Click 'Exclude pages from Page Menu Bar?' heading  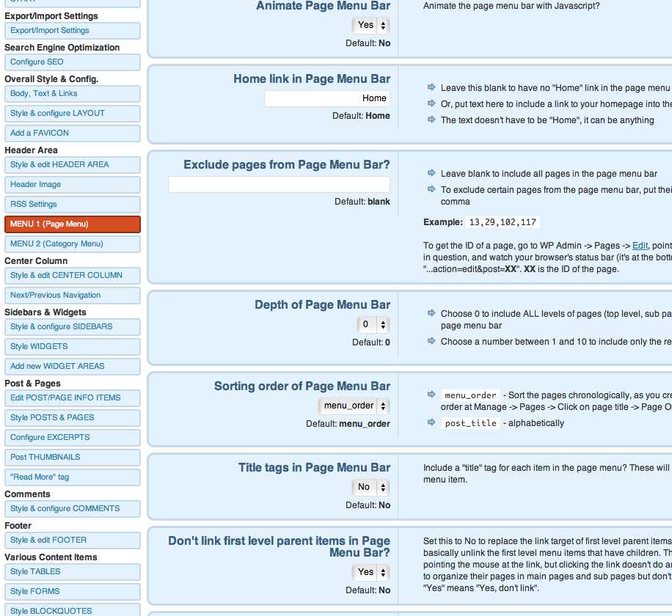coord(287,165)
